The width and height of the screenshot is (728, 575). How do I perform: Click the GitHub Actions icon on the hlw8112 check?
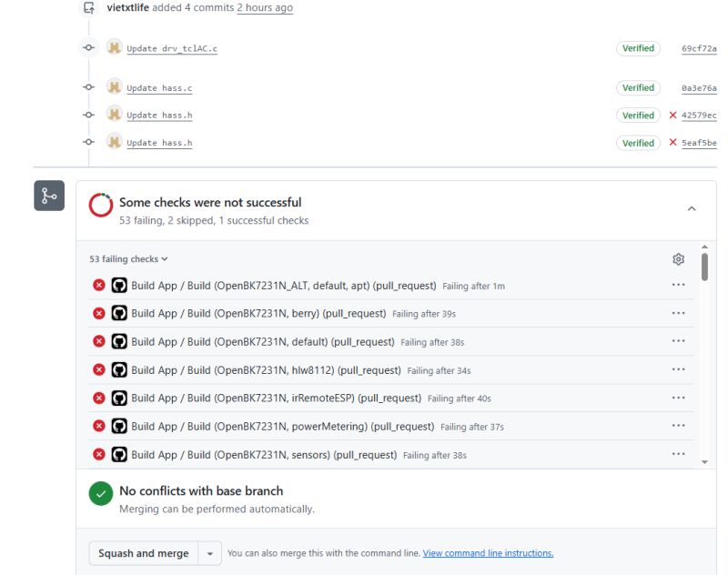119,369
